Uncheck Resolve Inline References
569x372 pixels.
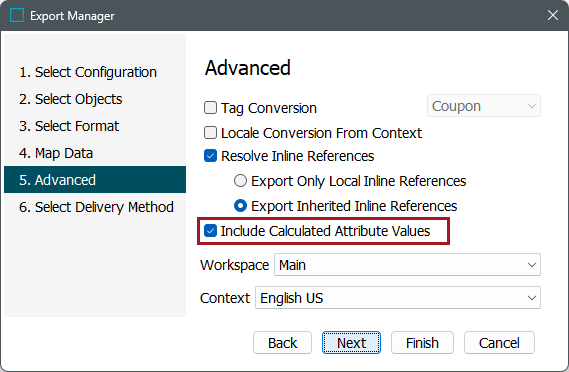[210, 156]
